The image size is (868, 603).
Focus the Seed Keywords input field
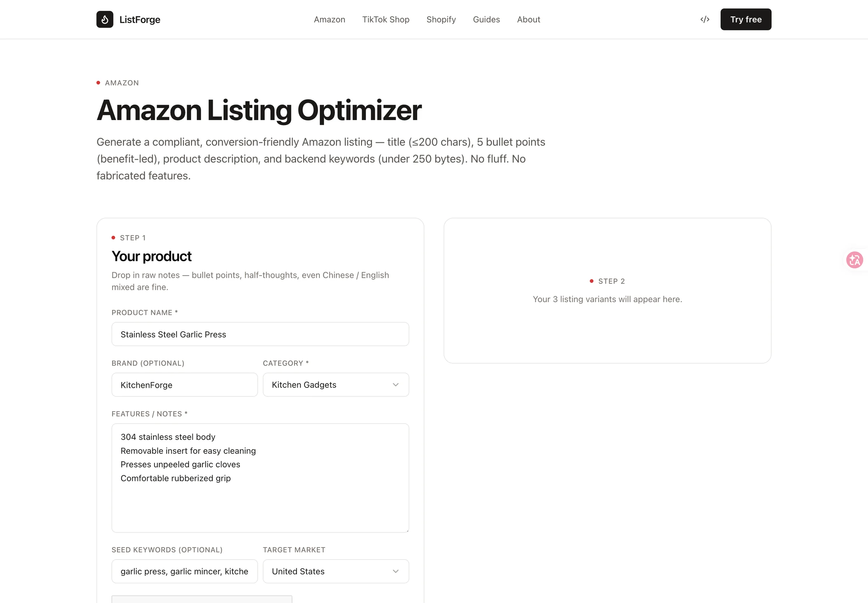(185, 571)
